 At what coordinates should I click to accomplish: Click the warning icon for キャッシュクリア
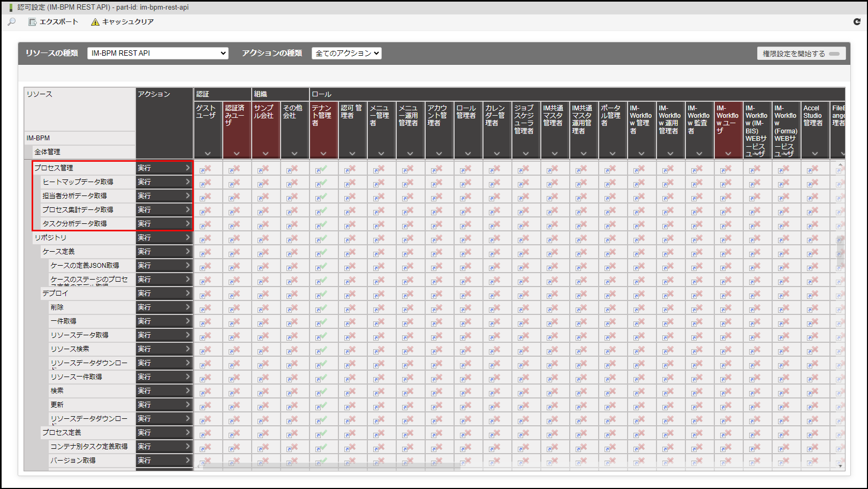95,22
